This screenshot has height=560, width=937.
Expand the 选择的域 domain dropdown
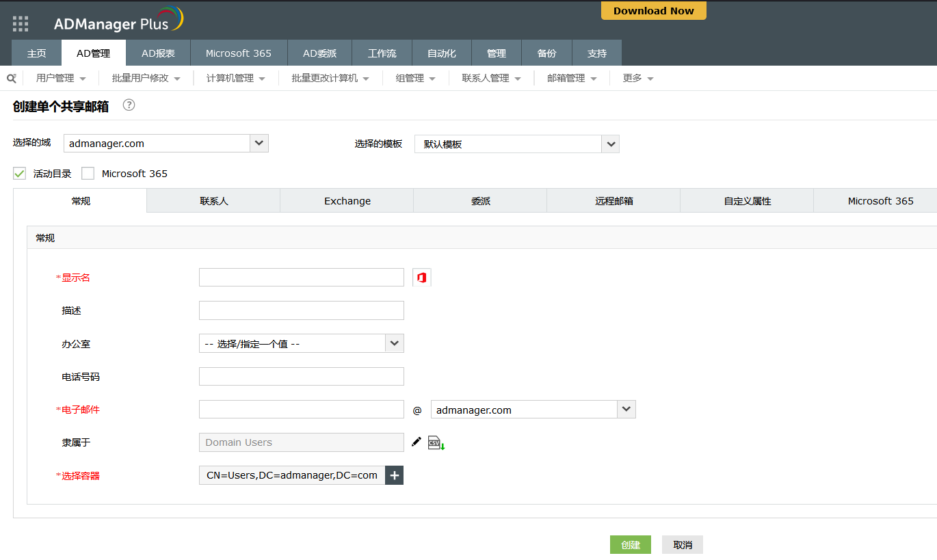point(259,143)
